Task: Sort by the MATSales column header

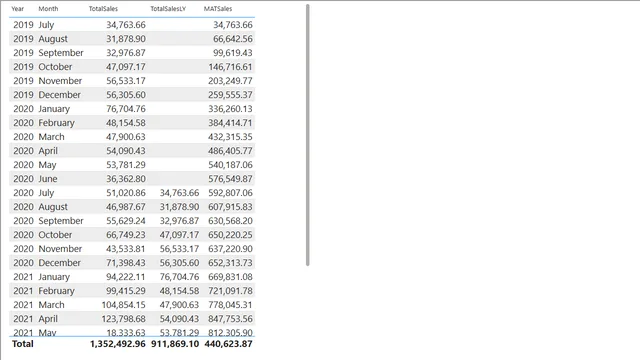Action: pyautogui.click(x=218, y=9)
